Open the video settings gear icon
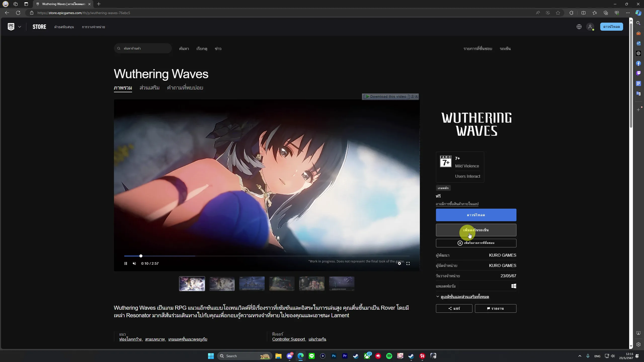The width and height of the screenshot is (644, 362). 399,263
